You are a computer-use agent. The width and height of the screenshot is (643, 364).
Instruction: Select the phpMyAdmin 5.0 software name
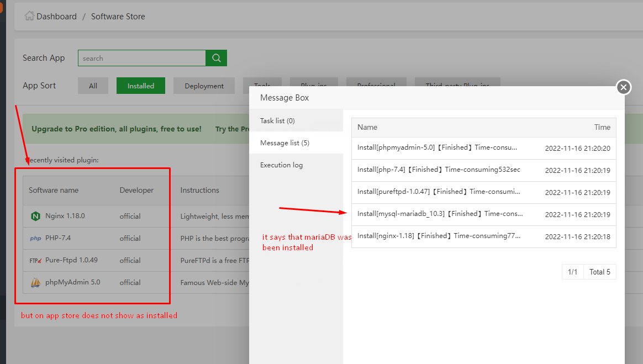72,282
